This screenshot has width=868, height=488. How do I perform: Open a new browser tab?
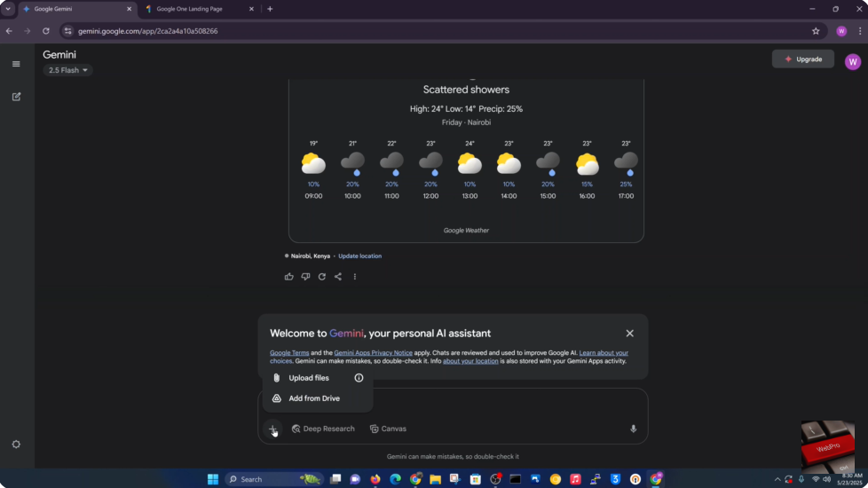coord(270,9)
